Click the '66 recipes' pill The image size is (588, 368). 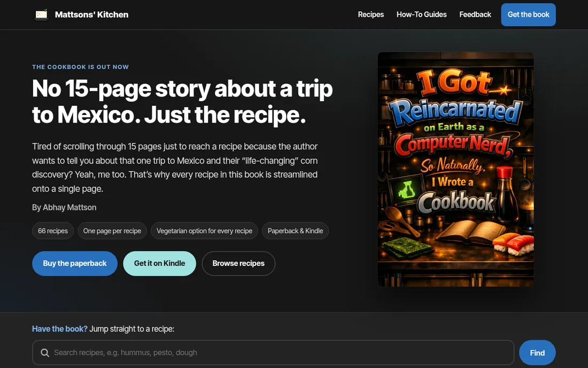[x=53, y=231]
